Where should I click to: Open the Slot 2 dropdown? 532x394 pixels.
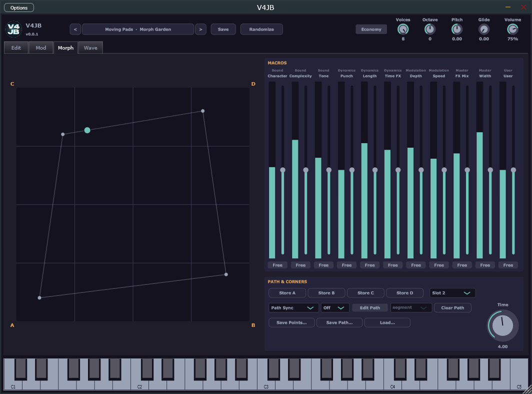(452, 293)
